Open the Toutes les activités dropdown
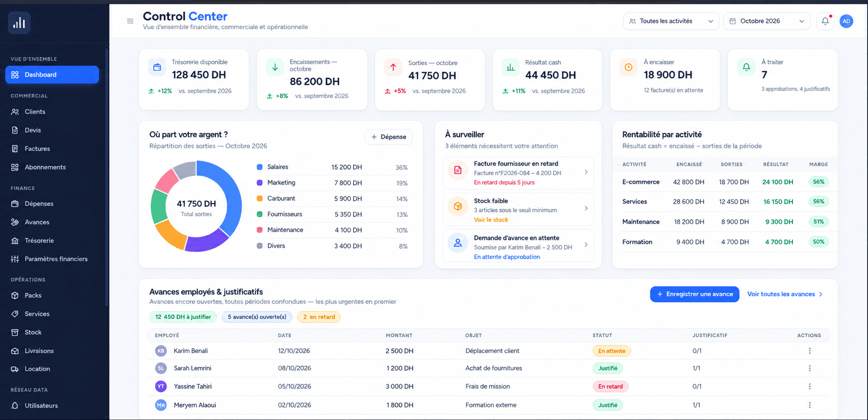 tap(671, 21)
